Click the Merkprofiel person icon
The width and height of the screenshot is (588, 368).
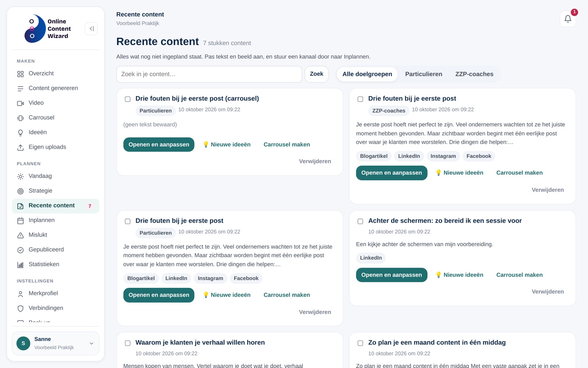coord(21,294)
